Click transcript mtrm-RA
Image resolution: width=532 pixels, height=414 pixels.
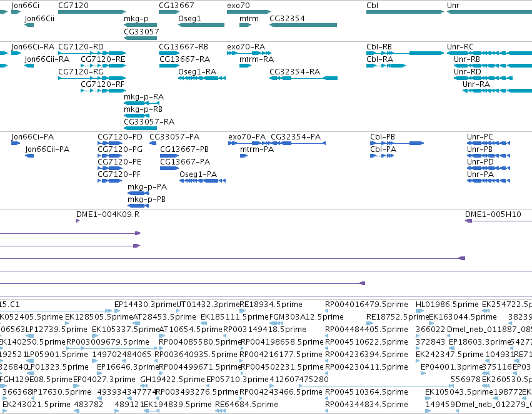256,59
